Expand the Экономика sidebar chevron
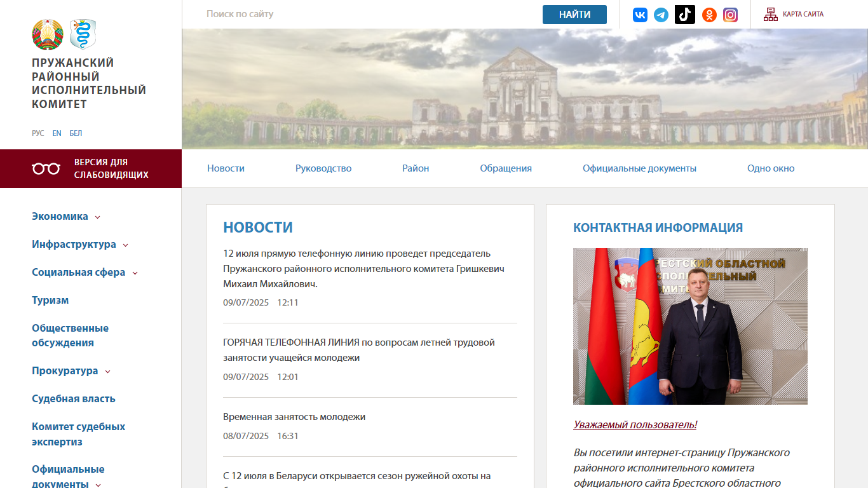 pos(97,217)
